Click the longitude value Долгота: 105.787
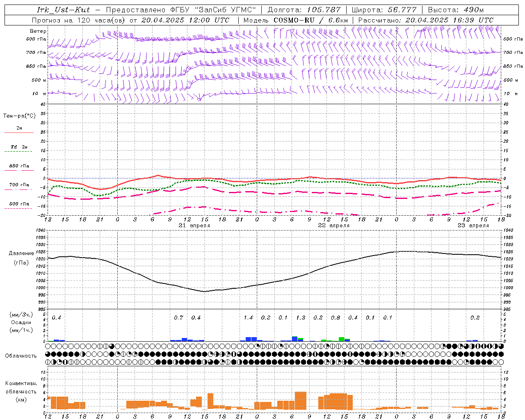This screenshot has width=525, height=420. coord(304,10)
